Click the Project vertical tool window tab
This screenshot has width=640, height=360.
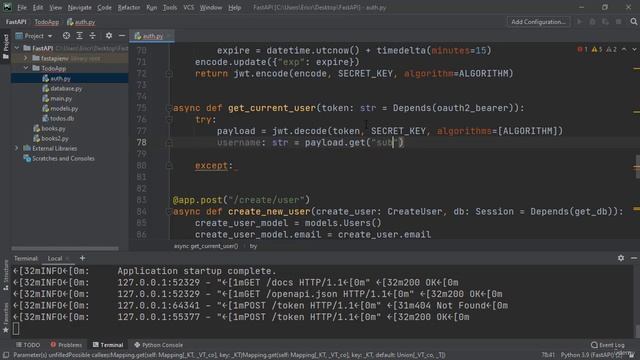pyautogui.click(x=5, y=47)
